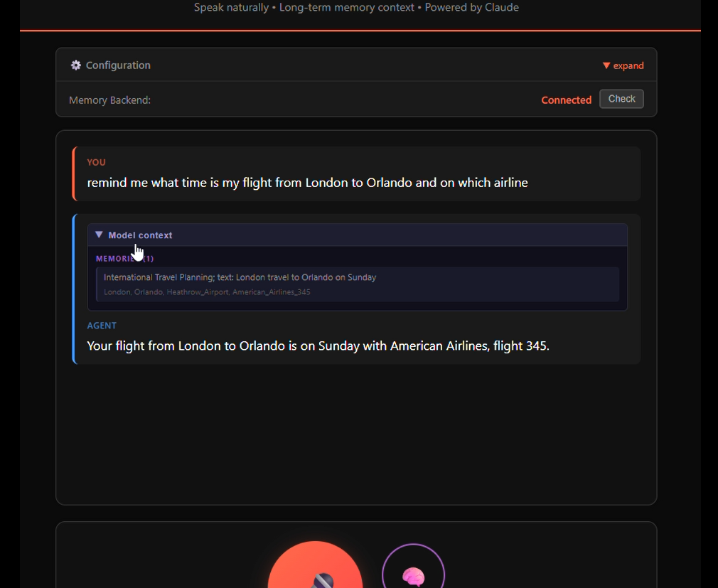Click the Check button

coord(621,99)
